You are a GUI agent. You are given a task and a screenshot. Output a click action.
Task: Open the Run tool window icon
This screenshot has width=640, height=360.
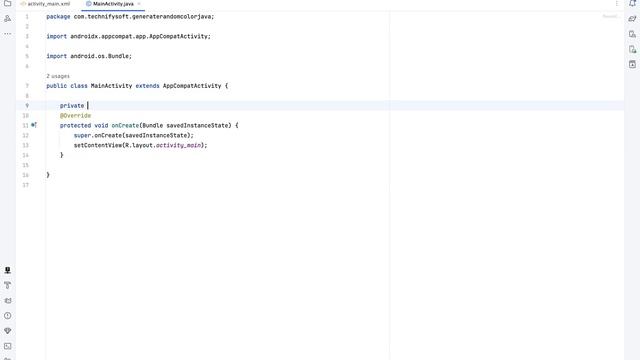point(7,270)
